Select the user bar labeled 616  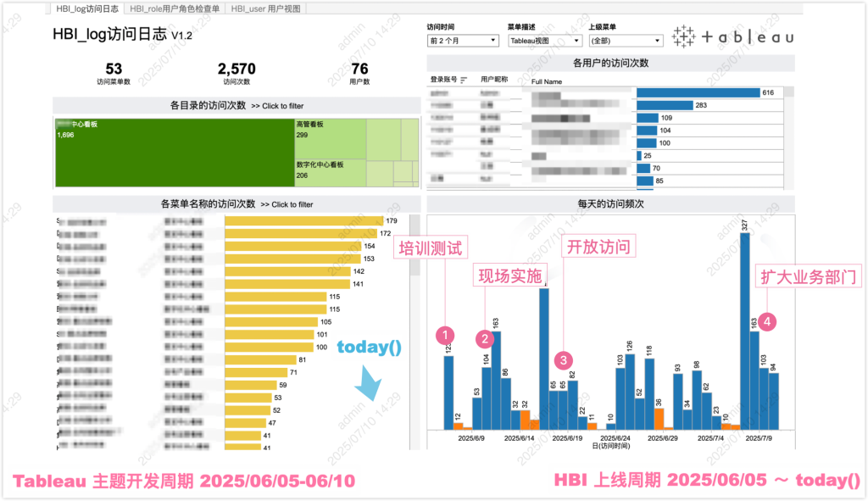click(x=698, y=92)
